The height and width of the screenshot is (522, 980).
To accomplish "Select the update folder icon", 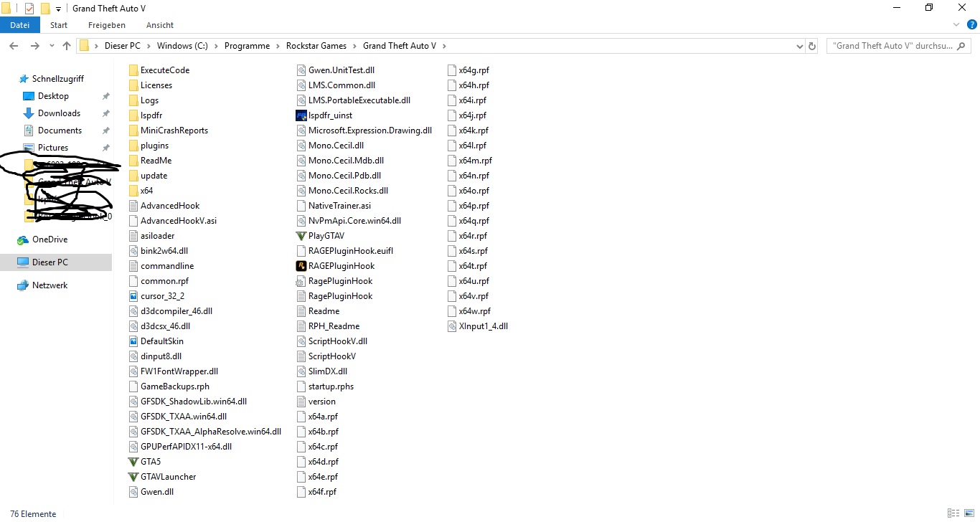I will [x=133, y=176].
